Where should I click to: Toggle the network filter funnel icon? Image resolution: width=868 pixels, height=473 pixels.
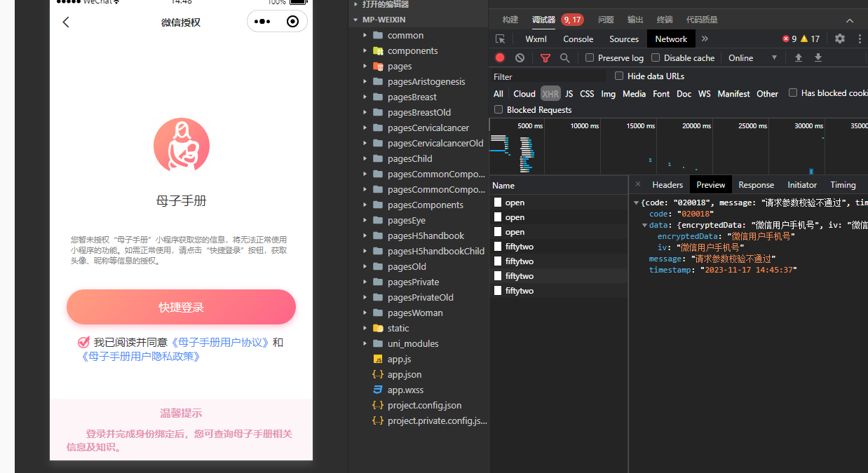(x=545, y=58)
